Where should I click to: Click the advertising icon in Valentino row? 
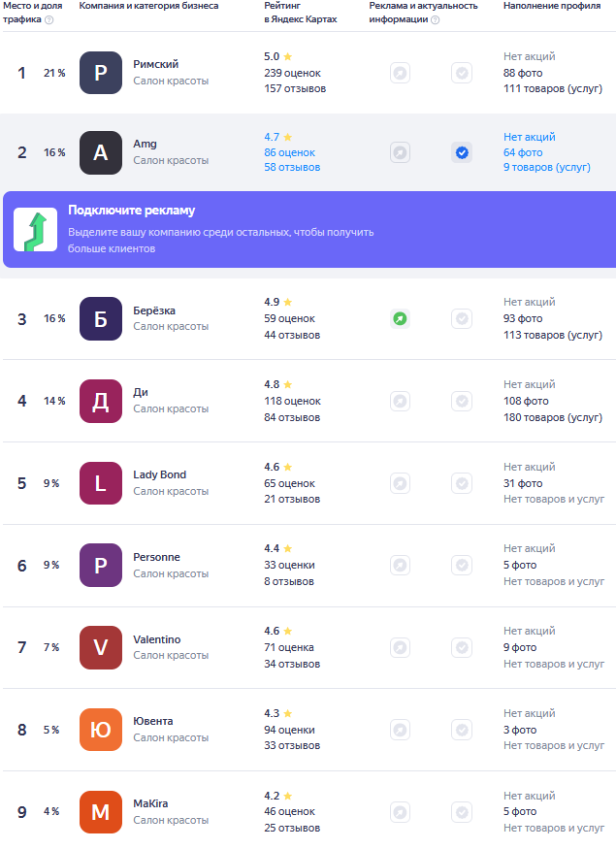point(400,647)
